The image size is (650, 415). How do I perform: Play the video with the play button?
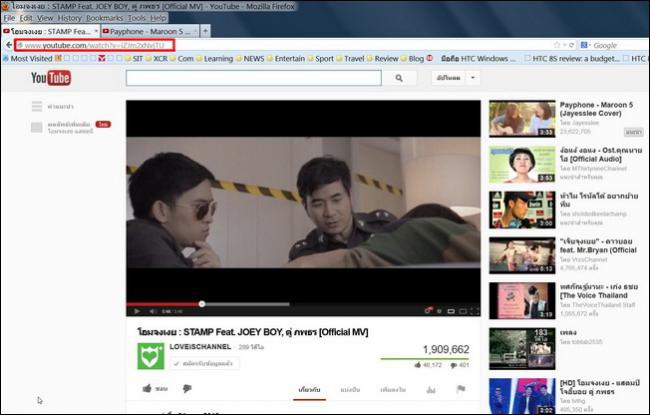(137, 311)
